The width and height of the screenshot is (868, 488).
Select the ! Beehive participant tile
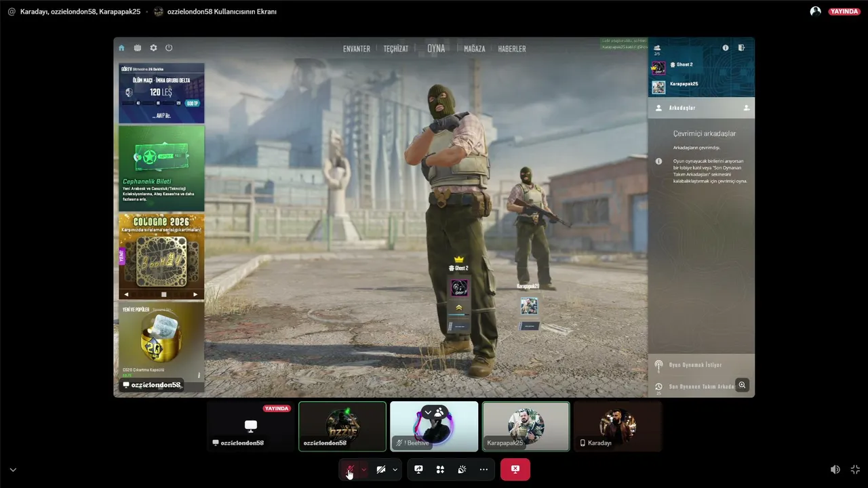434,426
